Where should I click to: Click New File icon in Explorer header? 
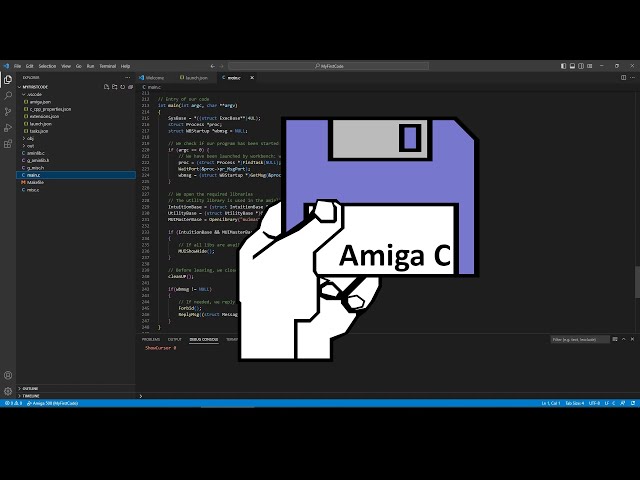click(107, 87)
